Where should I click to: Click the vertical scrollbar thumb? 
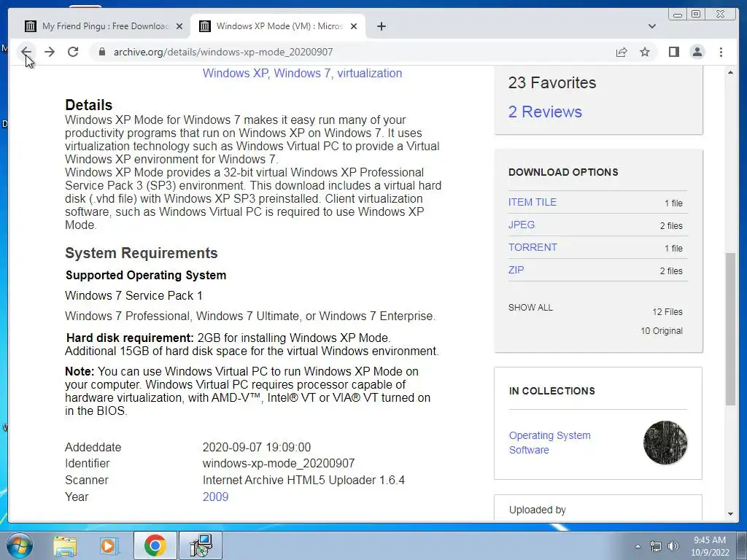730,329
